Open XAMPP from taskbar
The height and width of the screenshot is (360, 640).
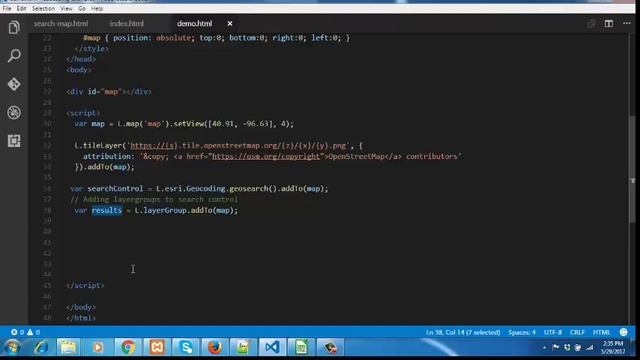157,347
